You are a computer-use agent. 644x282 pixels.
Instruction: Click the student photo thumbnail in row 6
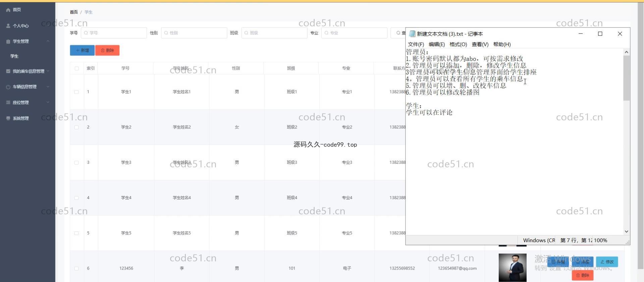coord(513,268)
